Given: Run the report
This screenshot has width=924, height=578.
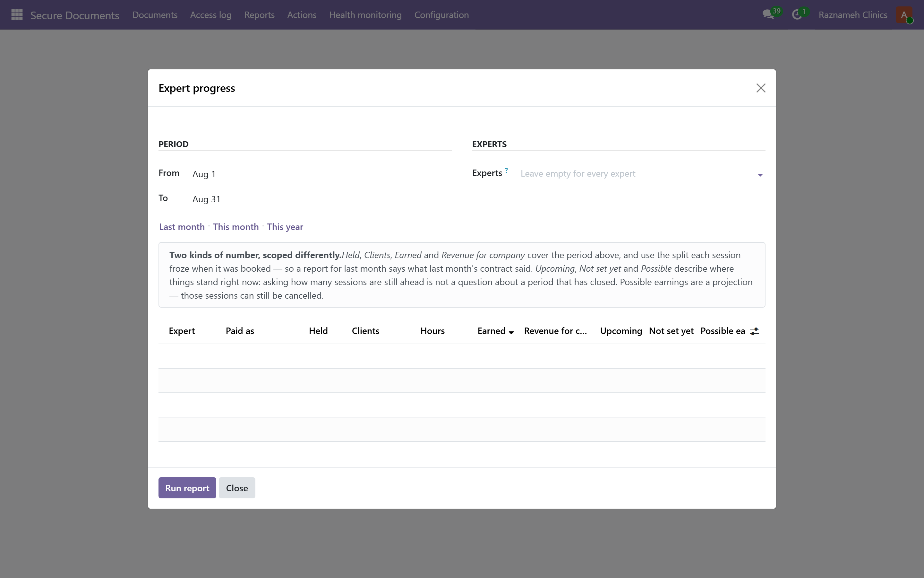Looking at the screenshot, I should click(187, 488).
